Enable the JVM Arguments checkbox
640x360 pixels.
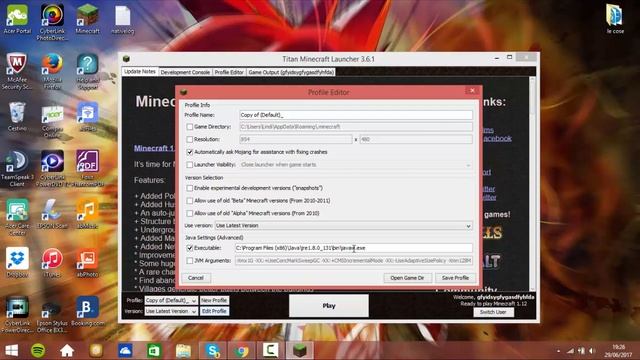pyautogui.click(x=189, y=261)
